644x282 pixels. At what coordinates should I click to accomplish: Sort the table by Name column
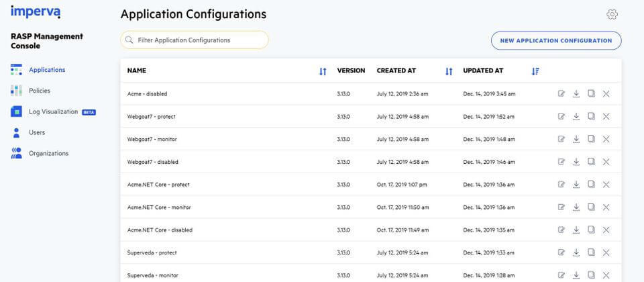tap(323, 71)
